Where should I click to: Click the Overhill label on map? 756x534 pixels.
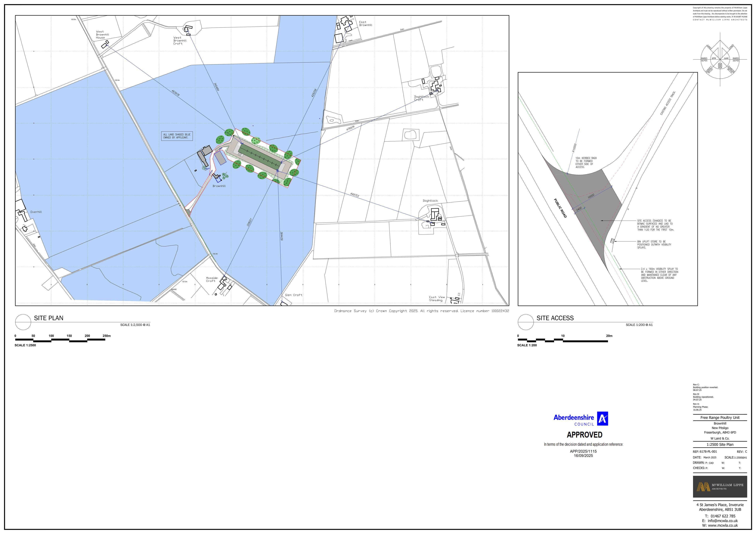(x=36, y=212)
